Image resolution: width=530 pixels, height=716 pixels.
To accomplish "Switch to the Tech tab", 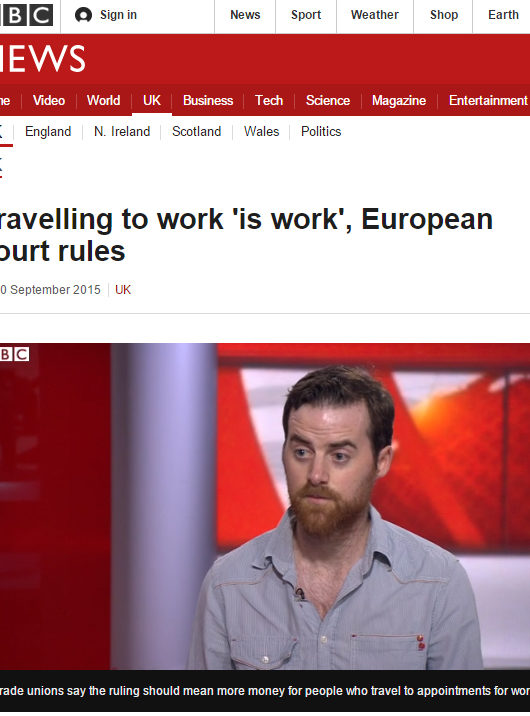I will click(x=269, y=100).
